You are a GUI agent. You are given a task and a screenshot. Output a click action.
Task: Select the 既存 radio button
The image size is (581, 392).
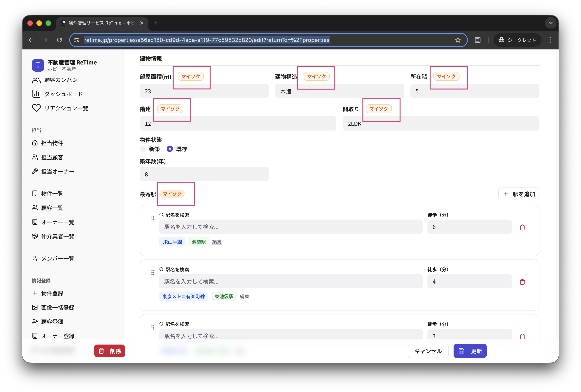tap(170, 149)
